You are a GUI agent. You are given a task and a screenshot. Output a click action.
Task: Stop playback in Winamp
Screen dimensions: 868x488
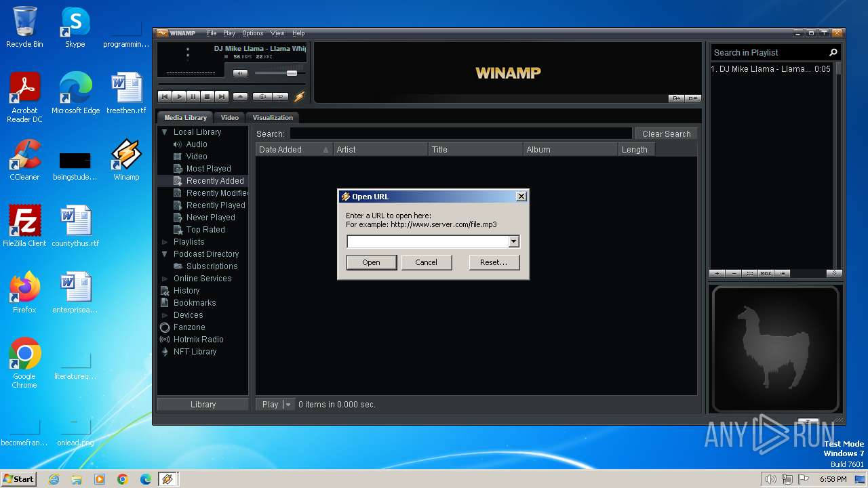(x=208, y=97)
